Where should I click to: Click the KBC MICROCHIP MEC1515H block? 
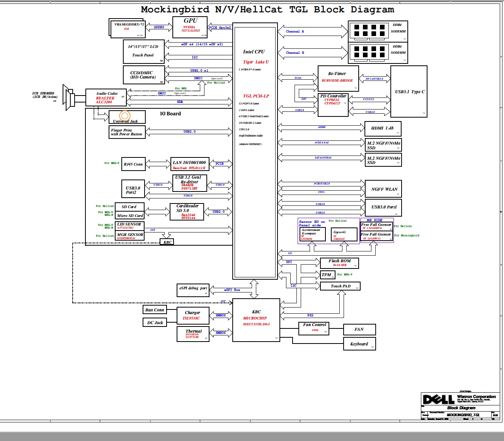click(x=256, y=320)
